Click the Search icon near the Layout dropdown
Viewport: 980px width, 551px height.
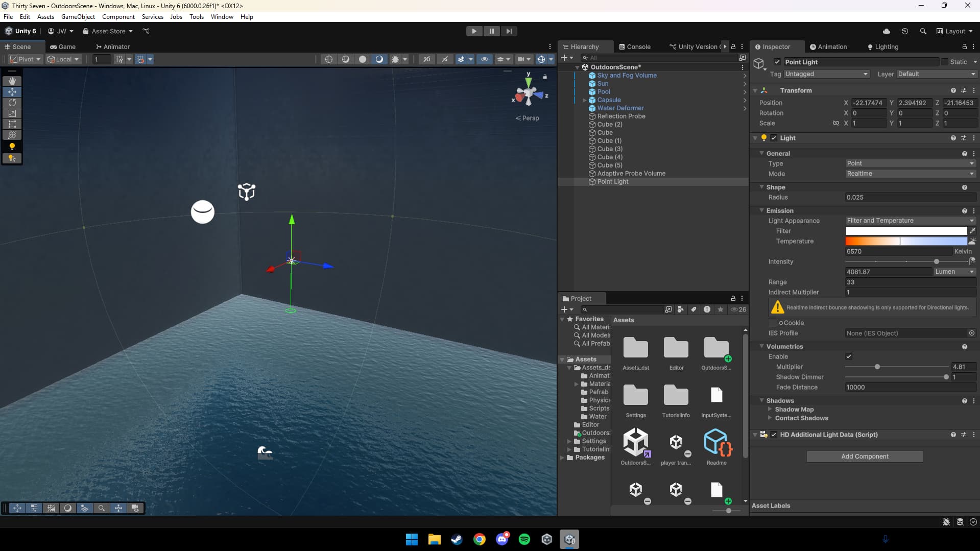tap(923, 31)
